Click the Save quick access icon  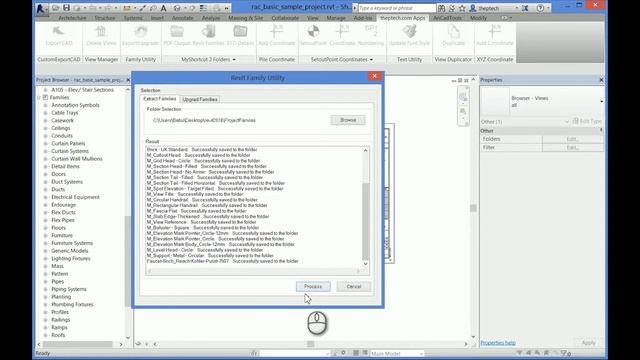pyautogui.click(x=67, y=8)
